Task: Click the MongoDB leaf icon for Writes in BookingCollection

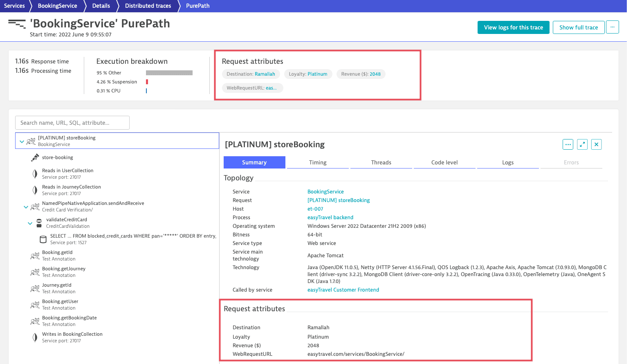Action: click(35, 337)
